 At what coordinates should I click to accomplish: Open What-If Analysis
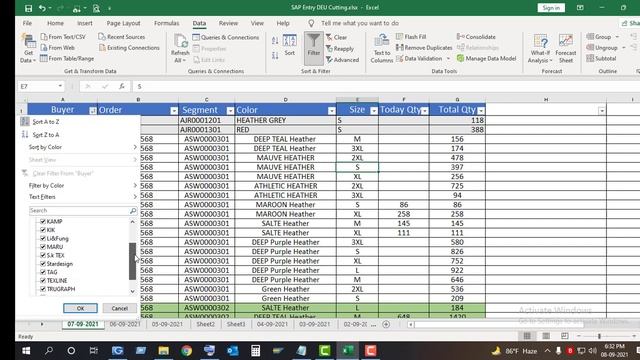tap(540, 48)
